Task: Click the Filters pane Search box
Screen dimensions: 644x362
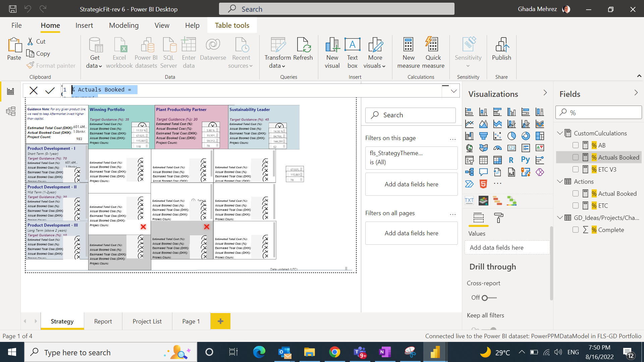Action: (x=411, y=115)
